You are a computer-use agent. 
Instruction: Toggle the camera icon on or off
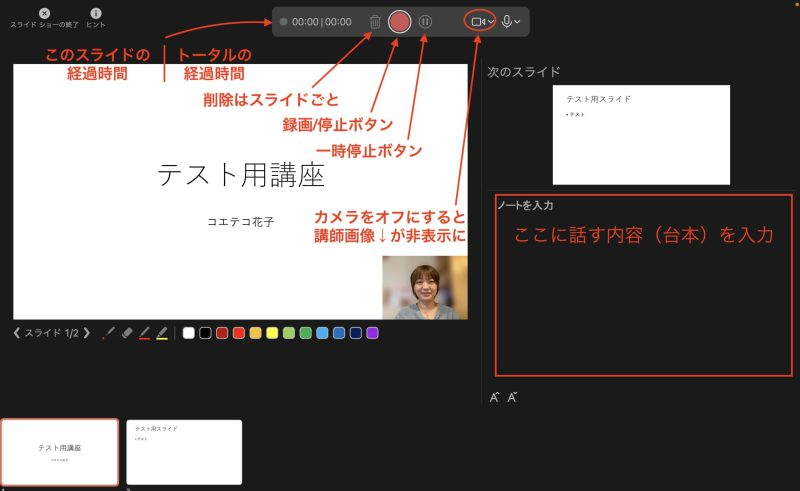pyautogui.click(x=478, y=22)
